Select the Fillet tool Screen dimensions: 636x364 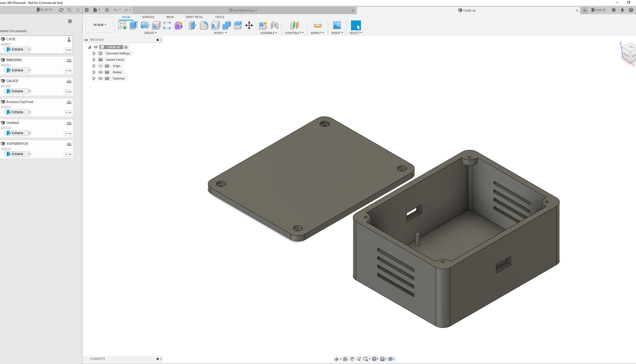pos(204,25)
